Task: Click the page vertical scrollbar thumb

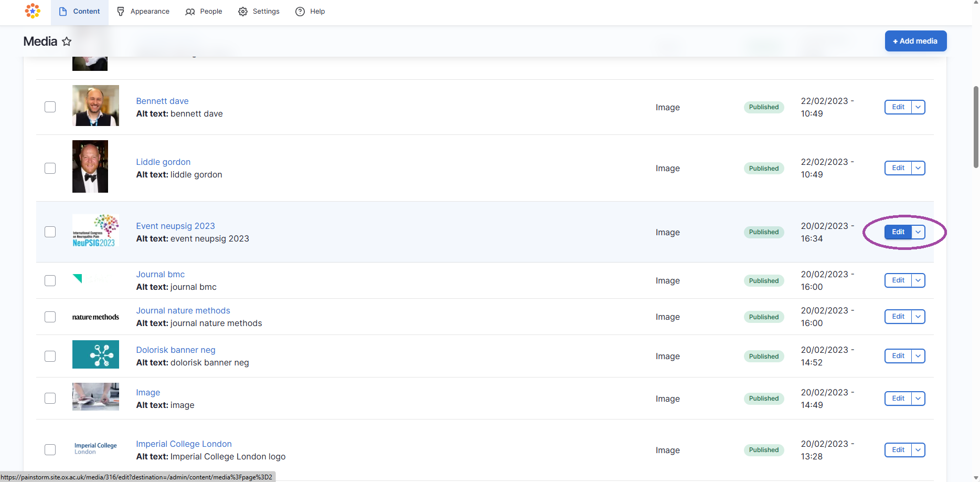Action: point(976,127)
